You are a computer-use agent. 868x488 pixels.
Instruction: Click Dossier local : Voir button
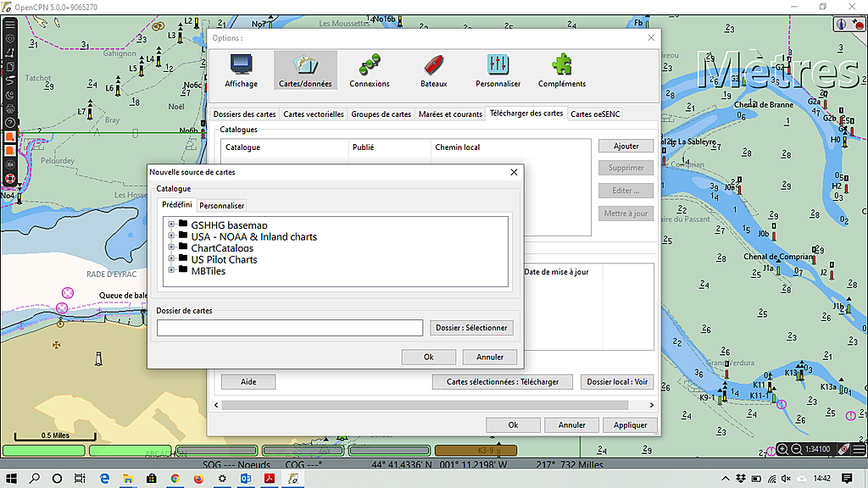pyautogui.click(x=617, y=382)
